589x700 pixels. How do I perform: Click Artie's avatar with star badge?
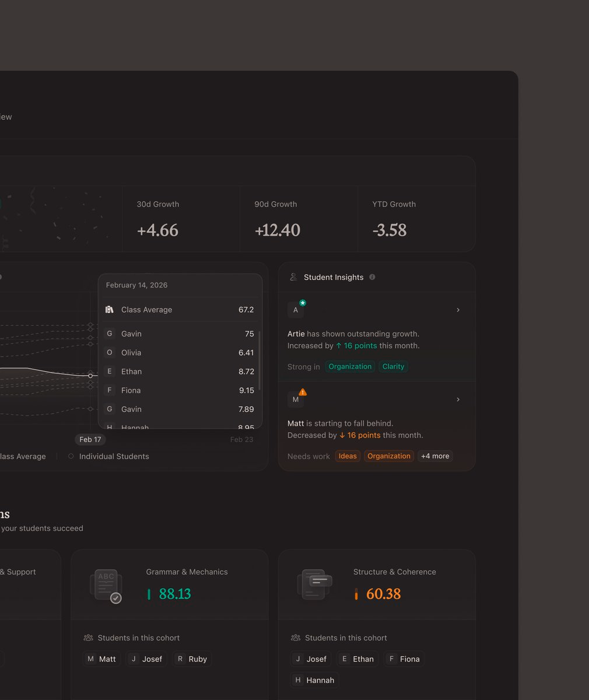(x=296, y=310)
